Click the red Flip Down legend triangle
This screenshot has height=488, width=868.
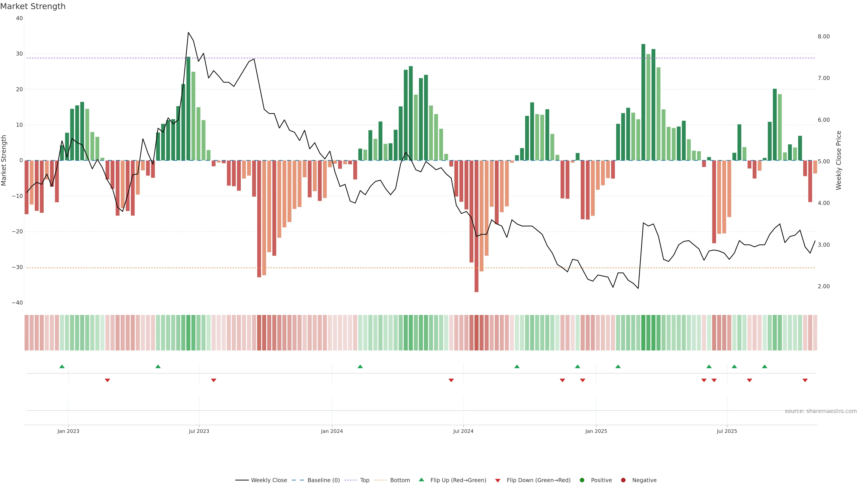[498, 481]
